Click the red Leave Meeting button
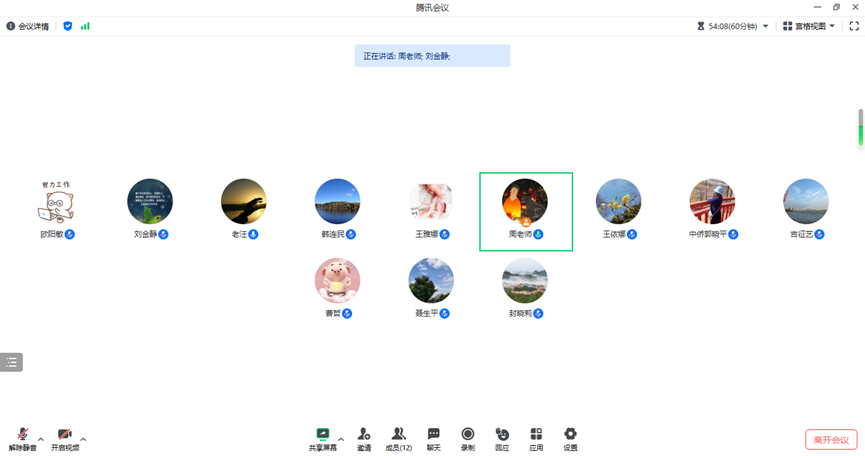The height and width of the screenshot is (456, 865). pyautogui.click(x=831, y=439)
